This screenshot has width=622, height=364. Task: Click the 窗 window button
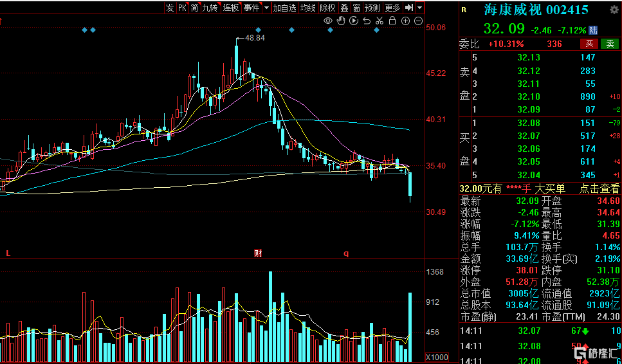click(x=356, y=8)
